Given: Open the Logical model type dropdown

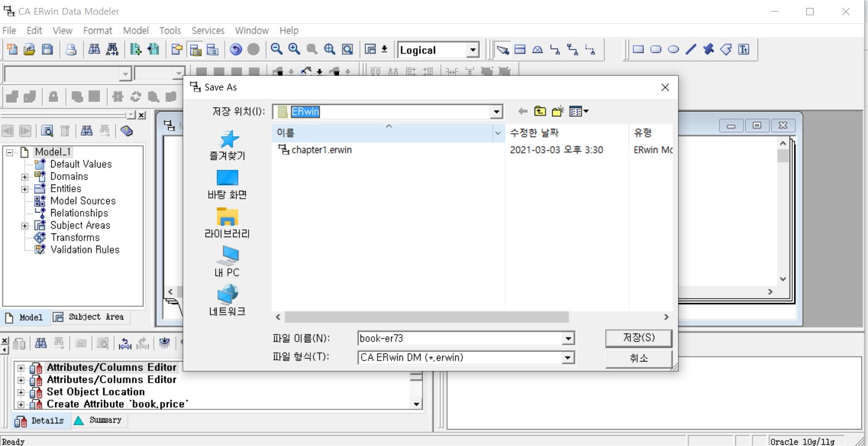Looking at the screenshot, I should point(473,50).
